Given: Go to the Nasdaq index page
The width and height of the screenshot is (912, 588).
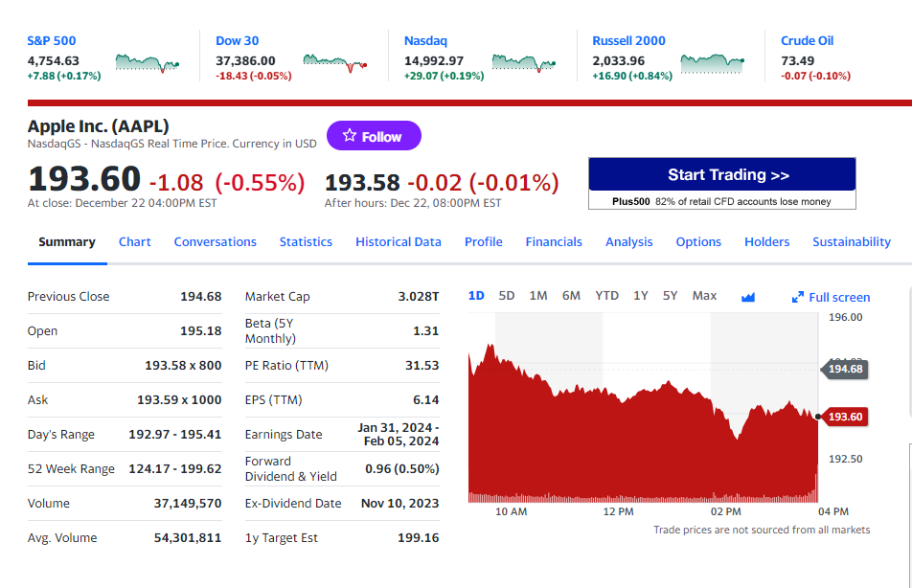Looking at the screenshot, I should (425, 41).
